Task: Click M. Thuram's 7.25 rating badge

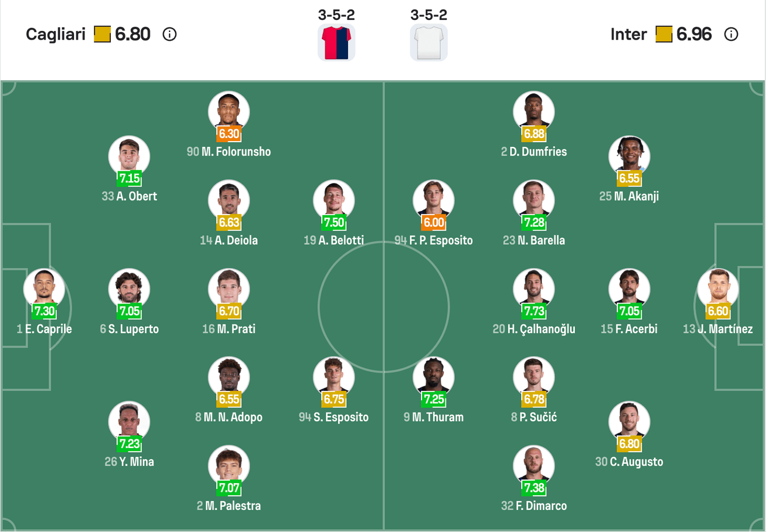Action: point(434,400)
